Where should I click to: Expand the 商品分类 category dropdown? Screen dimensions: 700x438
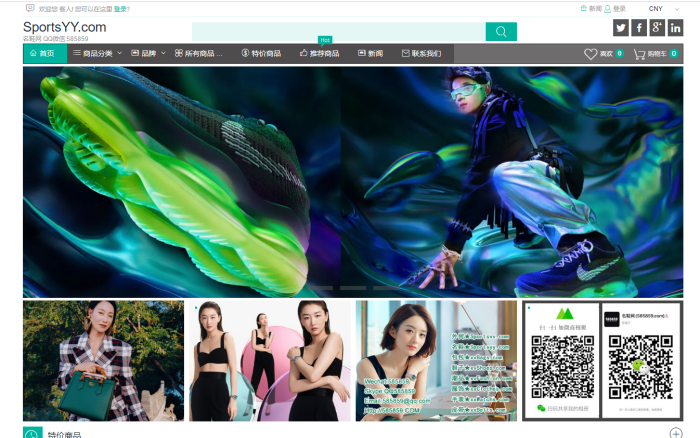point(96,53)
